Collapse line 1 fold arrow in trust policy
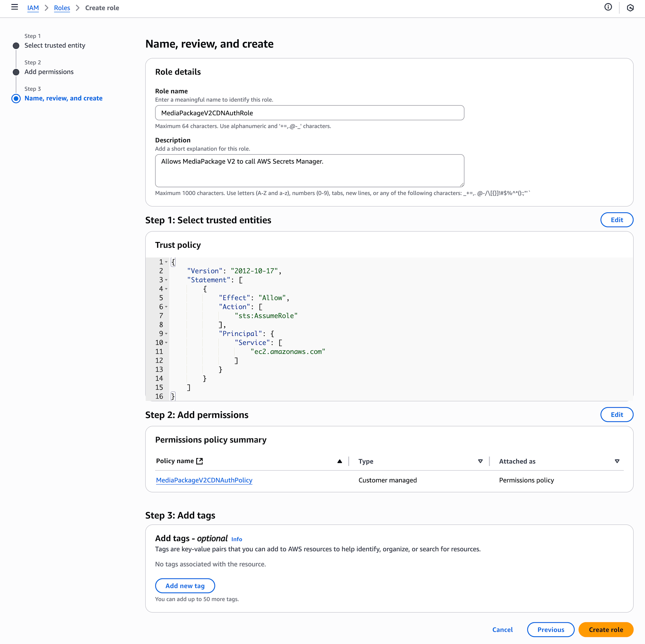This screenshot has width=645, height=644. pyautogui.click(x=166, y=262)
